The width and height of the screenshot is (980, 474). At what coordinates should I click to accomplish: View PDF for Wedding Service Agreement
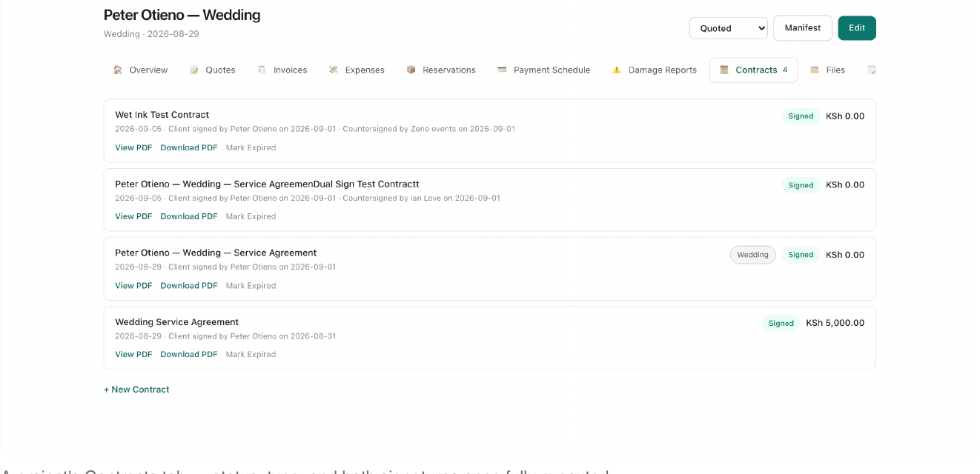pos(133,354)
